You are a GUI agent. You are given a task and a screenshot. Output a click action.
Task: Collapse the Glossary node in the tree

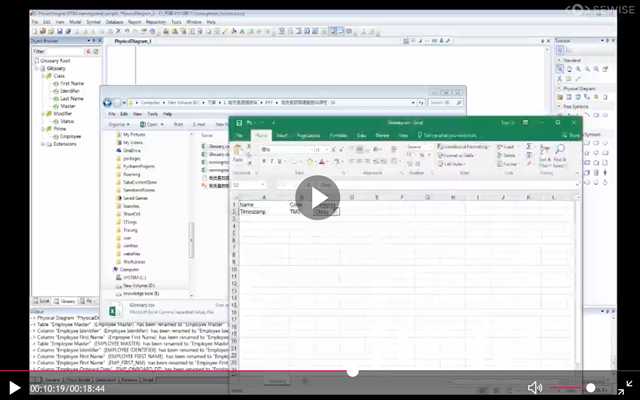pyautogui.click(x=37, y=69)
